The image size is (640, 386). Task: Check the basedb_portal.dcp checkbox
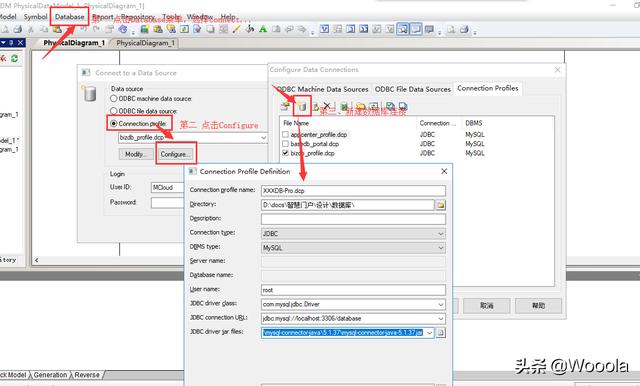click(285, 144)
